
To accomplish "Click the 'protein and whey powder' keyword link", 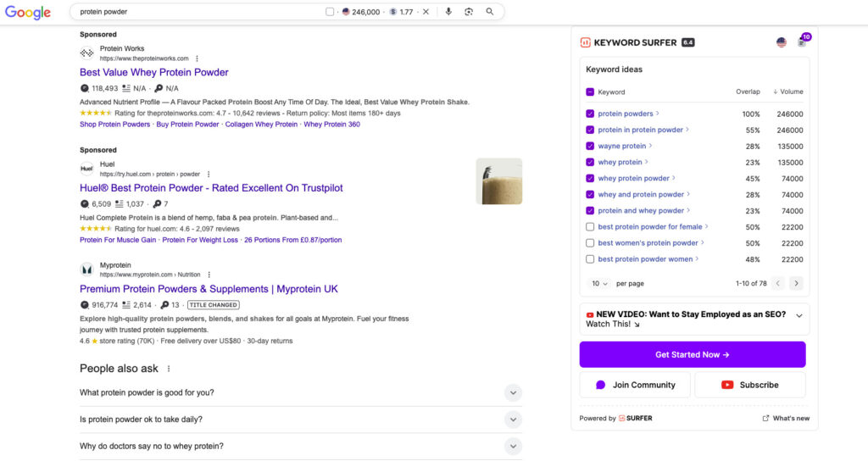I will point(641,211).
